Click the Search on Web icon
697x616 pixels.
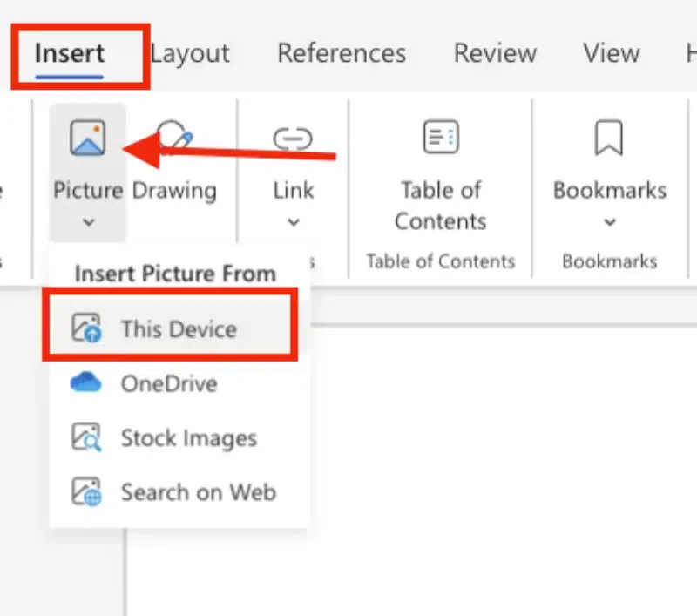pyautogui.click(x=87, y=492)
